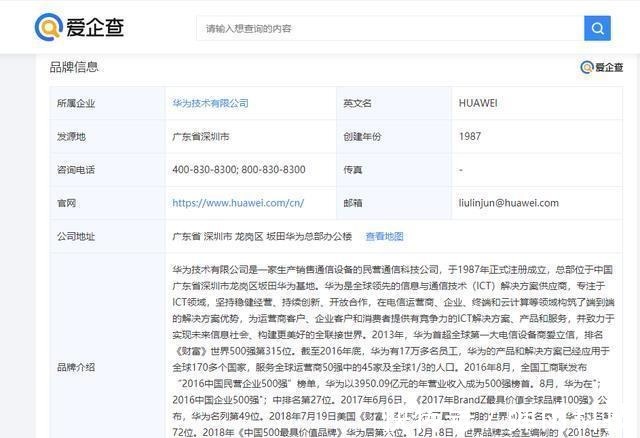This screenshot has width=640, height=438.
Task: Click the 品牌介绍 label cell
Action: [107, 346]
